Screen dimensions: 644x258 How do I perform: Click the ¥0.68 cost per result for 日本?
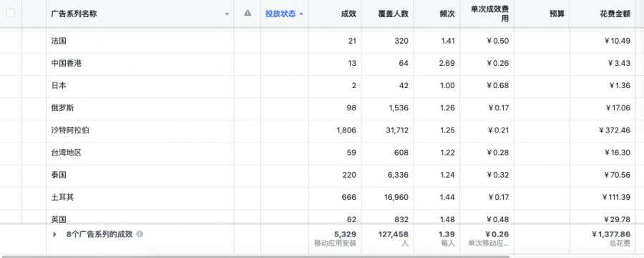click(498, 85)
